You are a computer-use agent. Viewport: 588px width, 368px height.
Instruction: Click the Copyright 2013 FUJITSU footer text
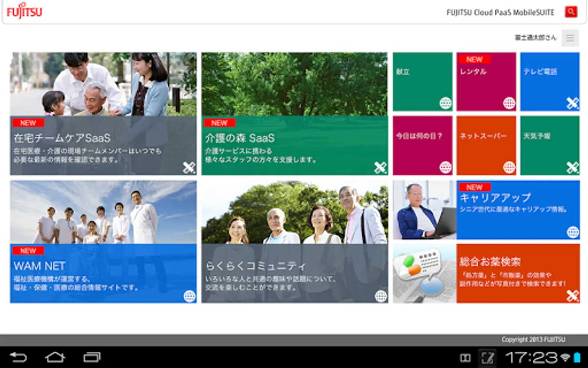534,339
